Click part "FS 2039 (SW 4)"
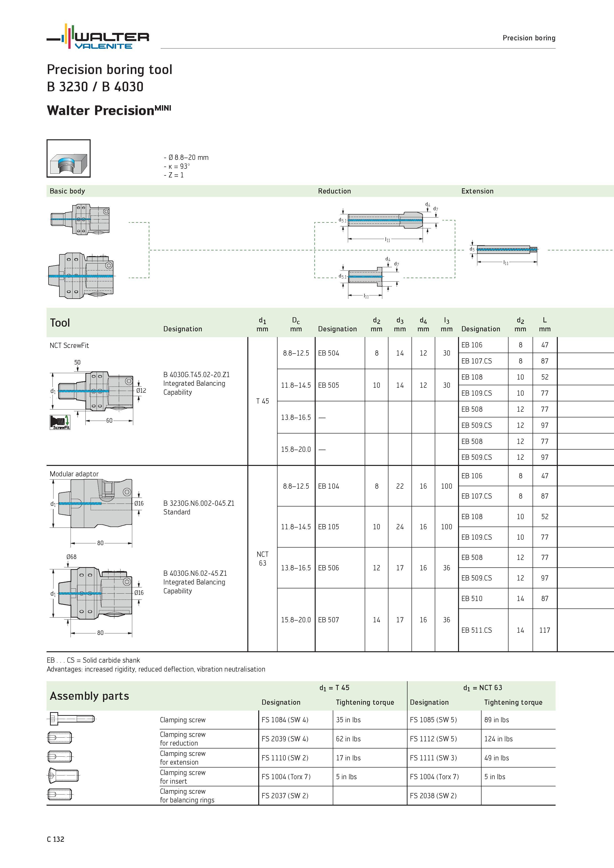The height and width of the screenshot is (868, 614). click(x=285, y=739)
